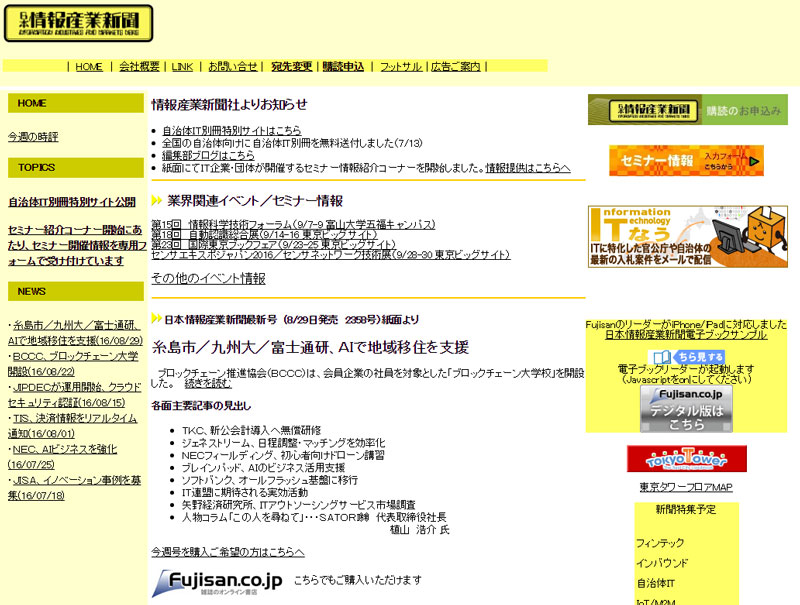Open 自治体IT別冊特別サイトはこちら link
This screenshot has height=605, width=800.
[232, 131]
